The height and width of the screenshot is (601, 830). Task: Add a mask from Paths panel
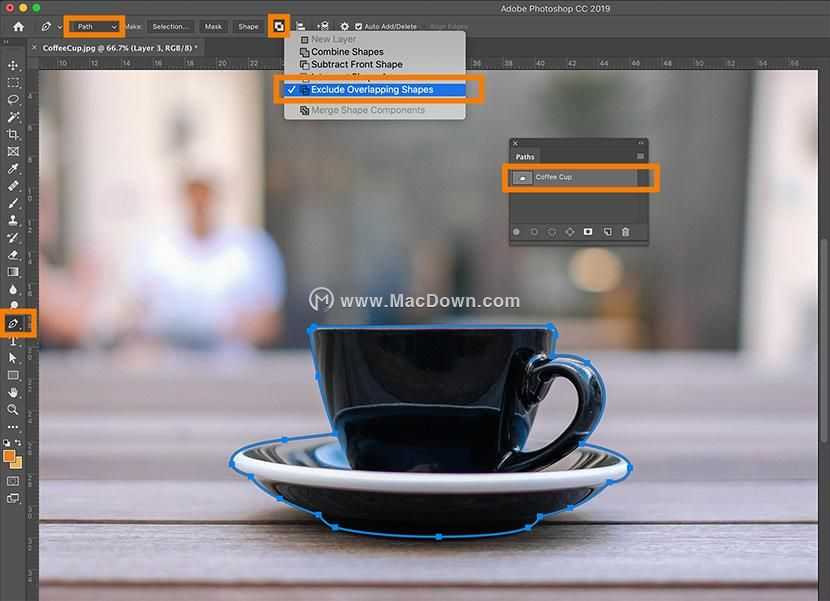(588, 232)
